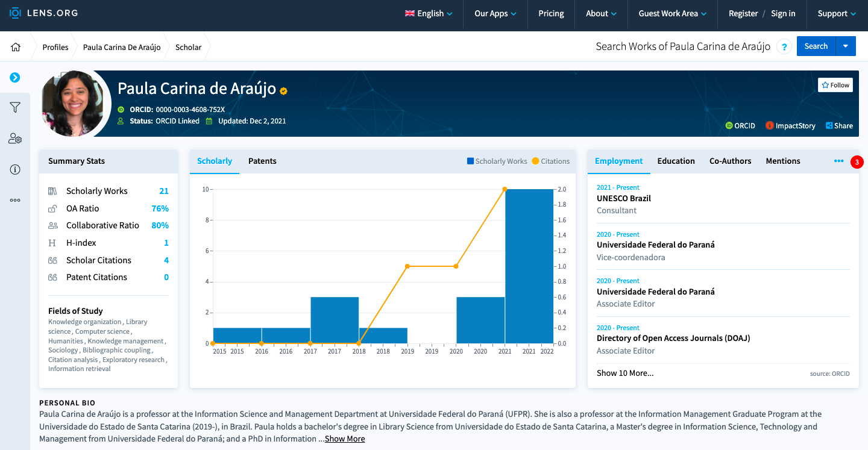Open search options dropdown arrow
The image size is (868, 450).
click(846, 46)
